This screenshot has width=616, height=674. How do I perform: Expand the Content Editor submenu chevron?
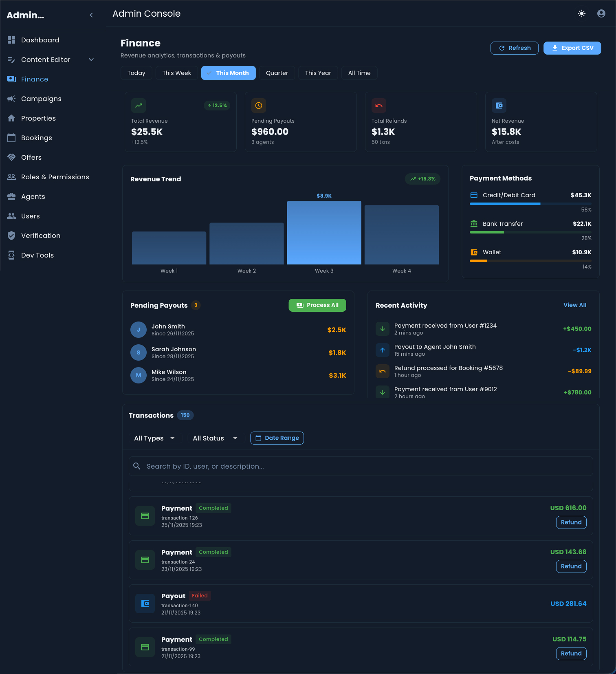click(91, 59)
